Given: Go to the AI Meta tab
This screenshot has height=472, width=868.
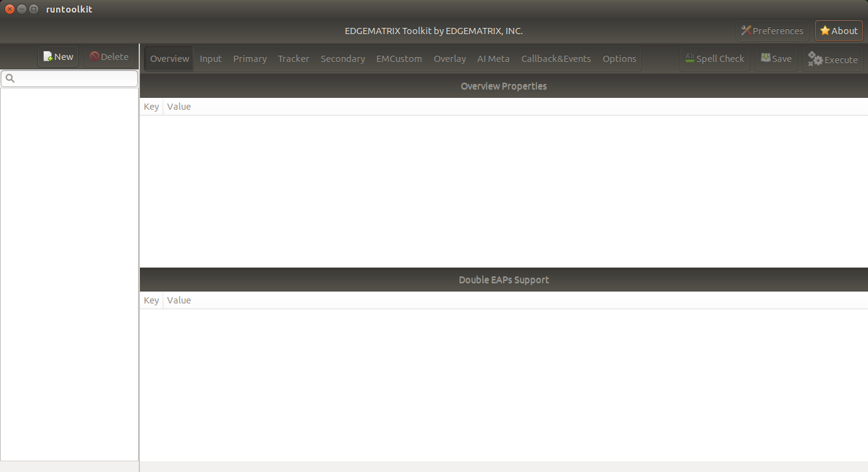Looking at the screenshot, I should point(493,59).
